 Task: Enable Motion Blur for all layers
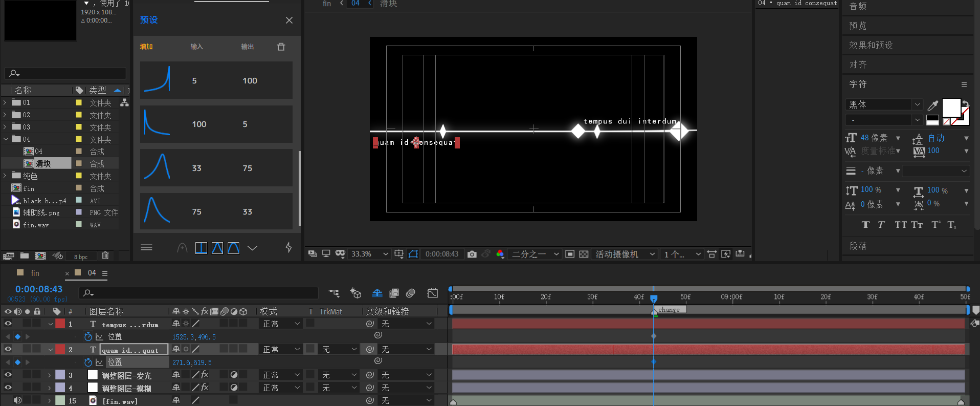pos(410,293)
